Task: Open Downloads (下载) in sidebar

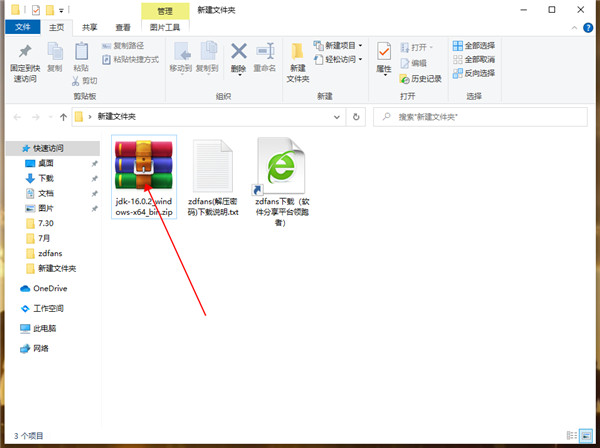Action: tap(46, 178)
